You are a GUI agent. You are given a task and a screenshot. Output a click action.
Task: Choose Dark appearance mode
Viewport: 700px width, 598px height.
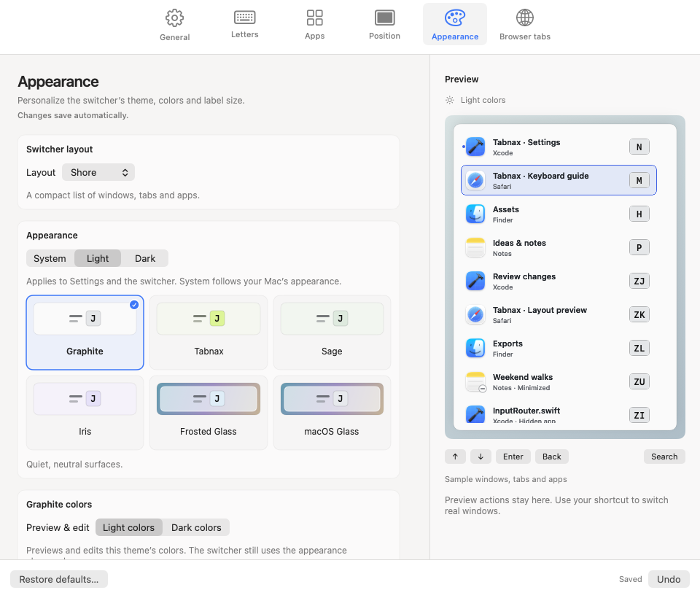[x=145, y=259]
